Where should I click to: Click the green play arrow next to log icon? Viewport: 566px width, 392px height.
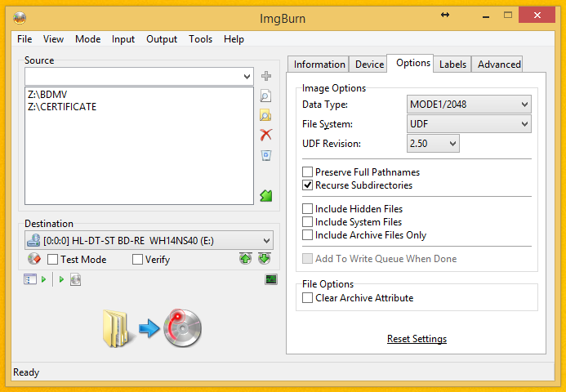click(x=43, y=279)
